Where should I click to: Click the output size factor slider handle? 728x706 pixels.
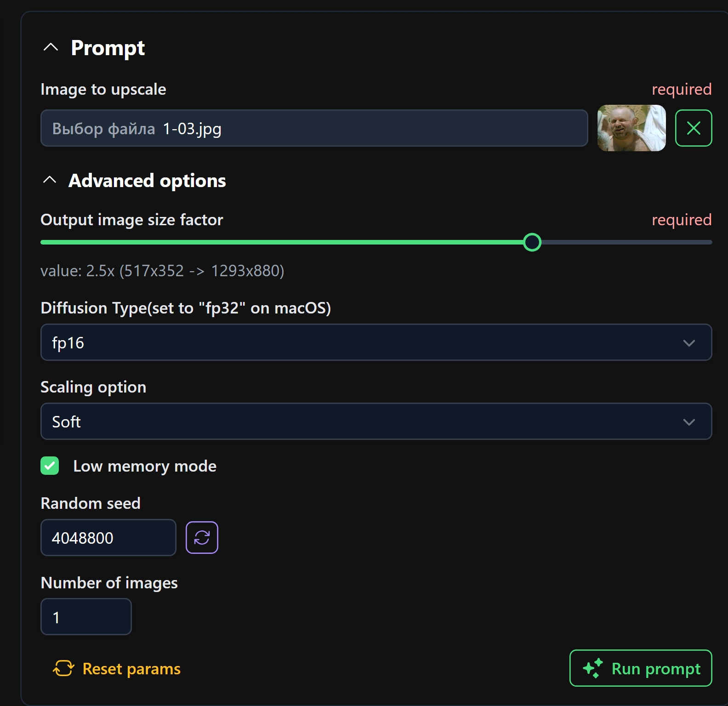coord(532,242)
